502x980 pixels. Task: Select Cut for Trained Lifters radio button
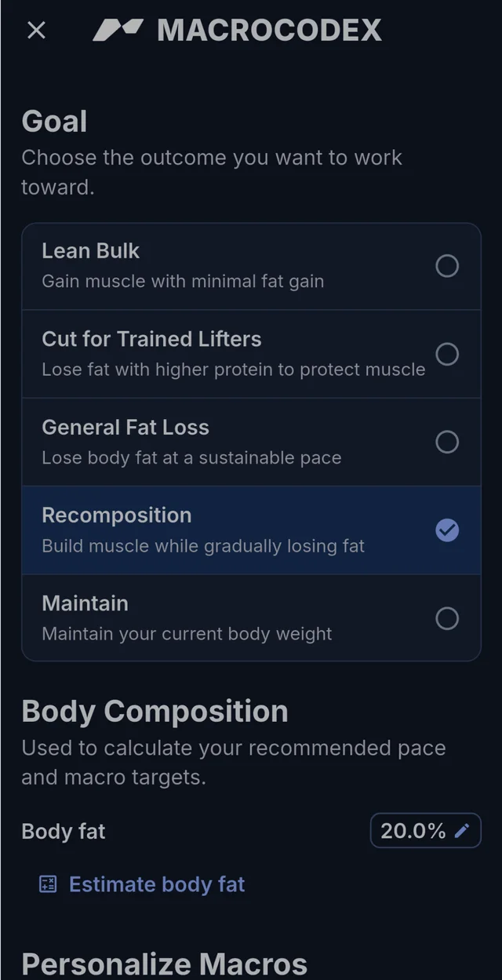click(447, 354)
